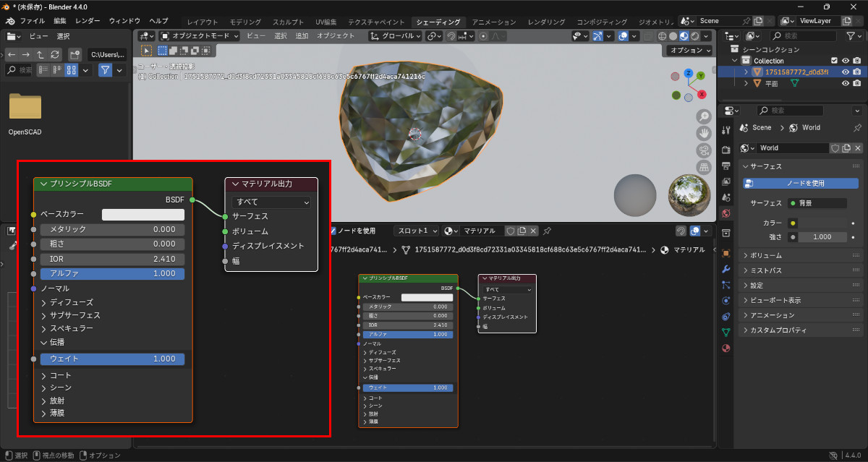
Task: Toggle camera view with the camera gizmo icon
Action: pos(704,150)
